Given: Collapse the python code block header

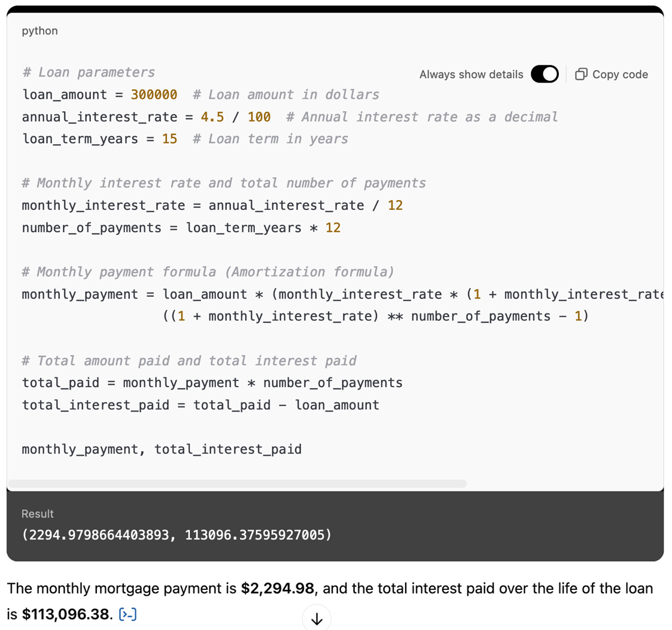Looking at the screenshot, I should [39, 31].
